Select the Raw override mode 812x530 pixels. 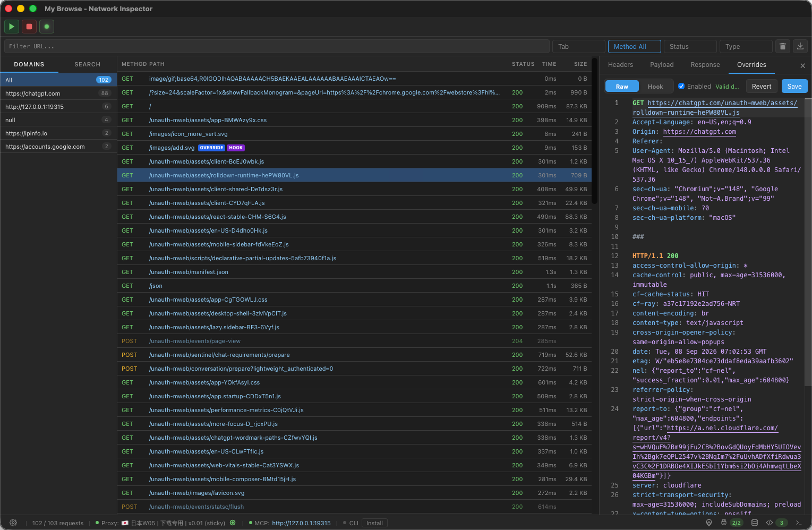coord(622,87)
